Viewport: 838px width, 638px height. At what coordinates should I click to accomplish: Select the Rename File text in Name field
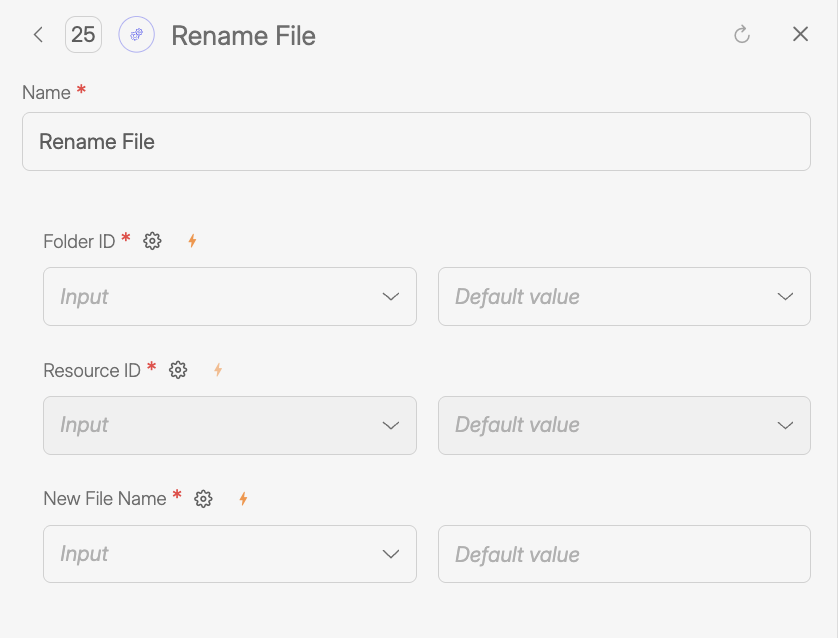click(97, 141)
